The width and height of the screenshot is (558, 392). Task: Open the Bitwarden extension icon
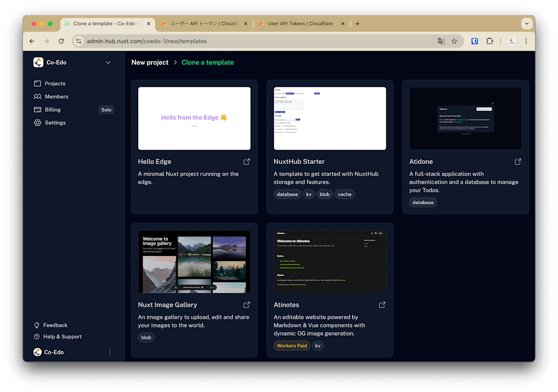tap(475, 41)
